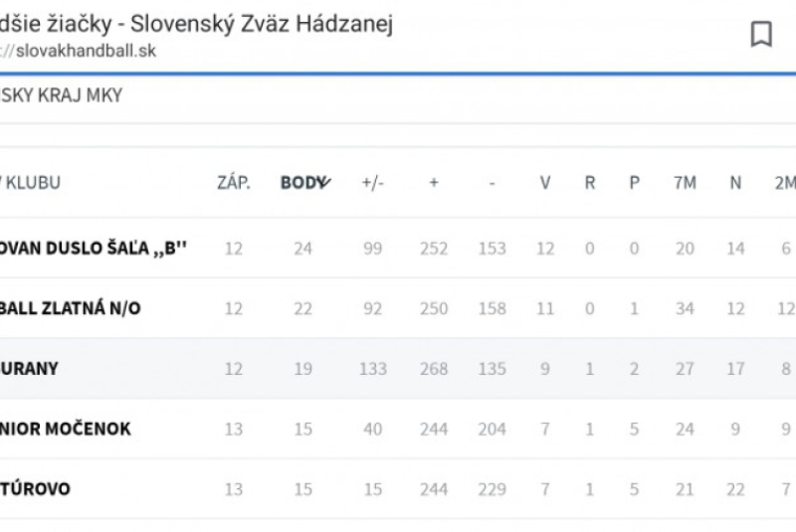The image size is (796, 532).
Task: Sort table by ZÁP. column
Action: [x=234, y=183]
